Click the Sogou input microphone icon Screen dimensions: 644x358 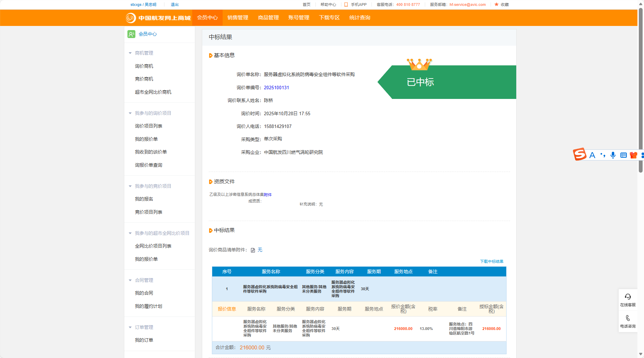613,155
